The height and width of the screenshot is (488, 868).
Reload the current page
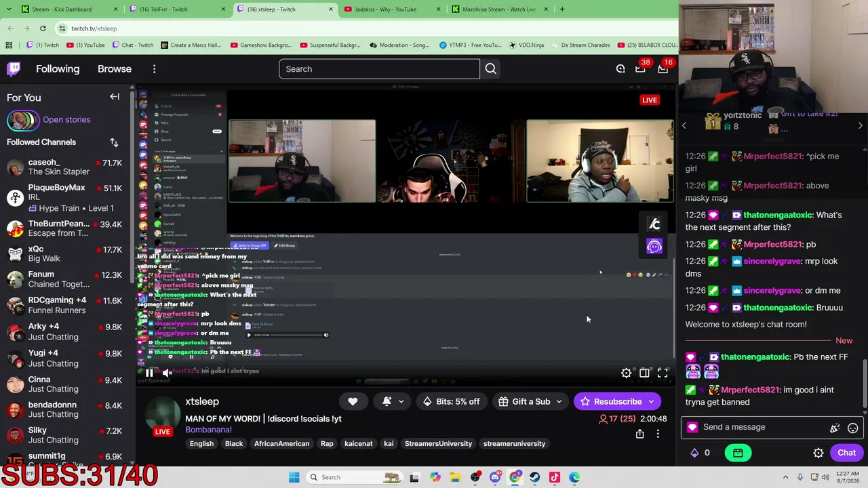point(43,28)
